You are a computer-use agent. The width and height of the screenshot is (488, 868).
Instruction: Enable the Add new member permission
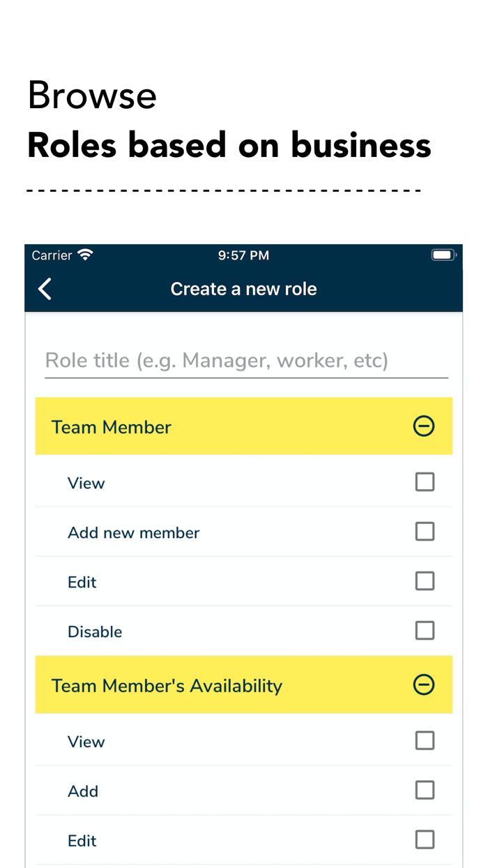425,531
